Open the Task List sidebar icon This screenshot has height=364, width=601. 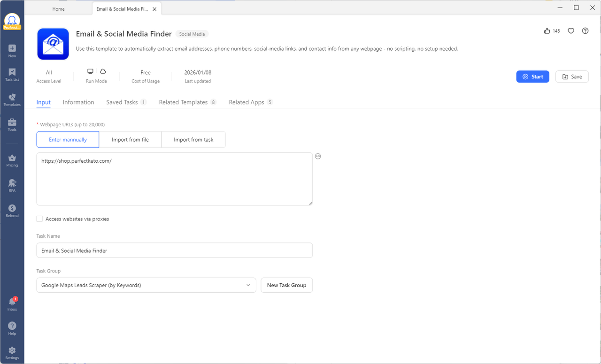click(x=12, y=73)
